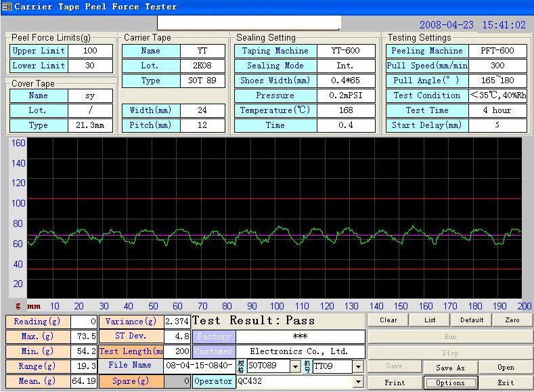The height and width of the screenshot is (392, 534).
Task: Click the Pull Speed(mm/min label
Action: coord(427,66)
